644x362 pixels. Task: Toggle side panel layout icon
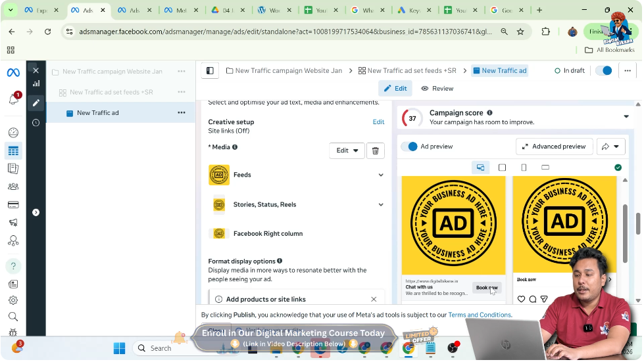pos(210,71)
